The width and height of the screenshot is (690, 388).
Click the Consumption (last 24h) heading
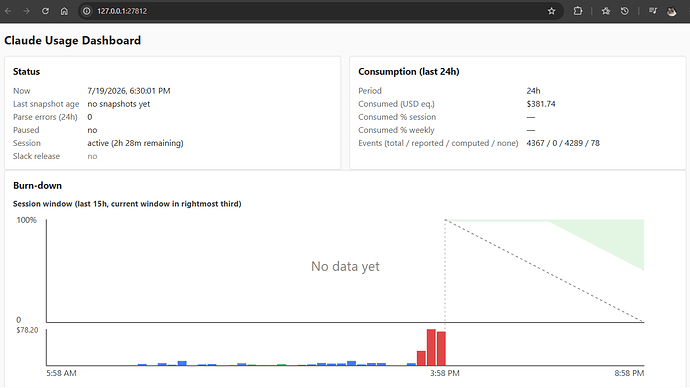click(409, 72)
